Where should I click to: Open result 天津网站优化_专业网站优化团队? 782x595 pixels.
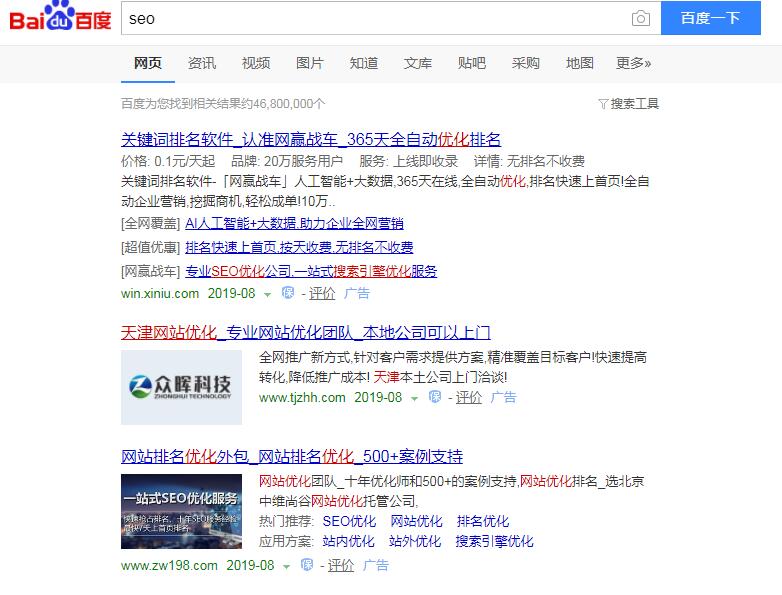[306, 333]
